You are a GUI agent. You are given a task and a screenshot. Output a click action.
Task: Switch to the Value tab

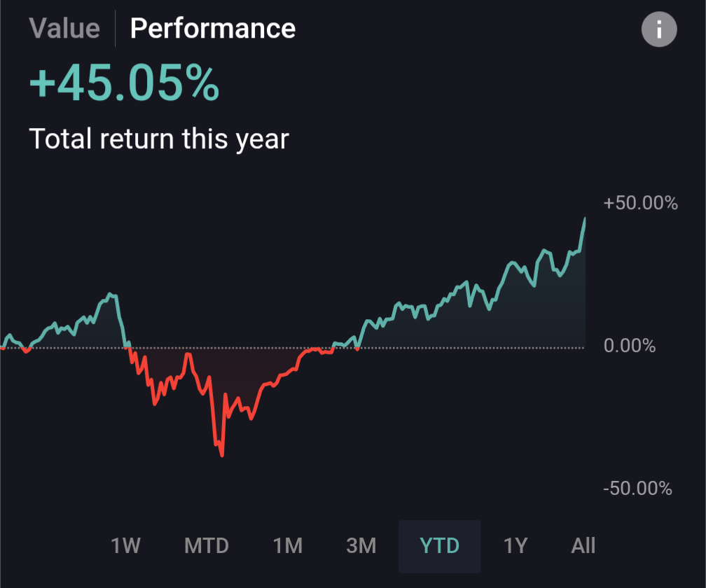coord(64,29)
